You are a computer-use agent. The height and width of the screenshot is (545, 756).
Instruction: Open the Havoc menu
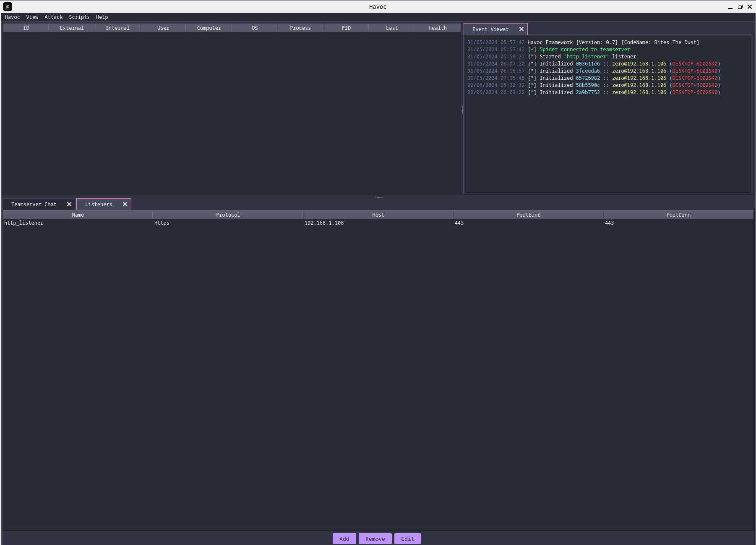[13, 17]
